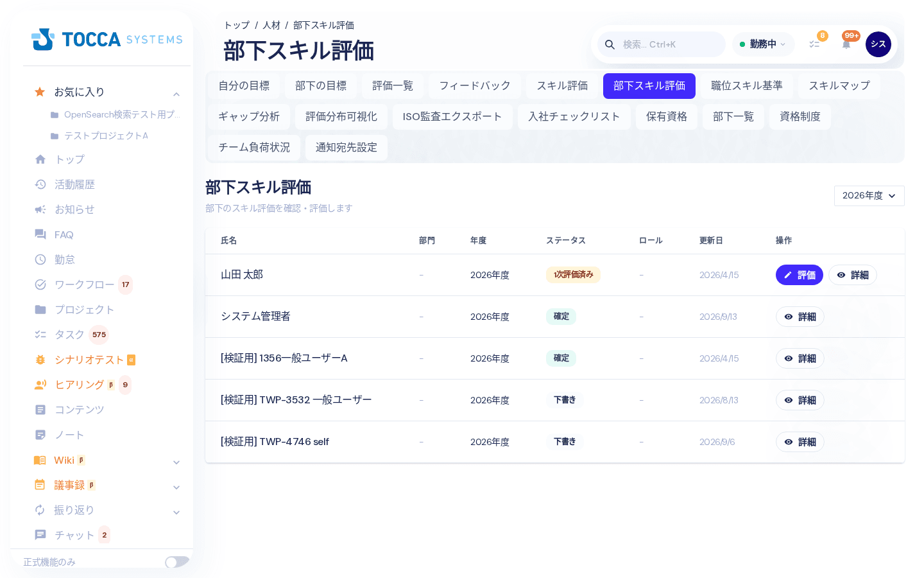Click システム管理者 row's 確定 status badge
Screen dimensions: 924x578
561,317
